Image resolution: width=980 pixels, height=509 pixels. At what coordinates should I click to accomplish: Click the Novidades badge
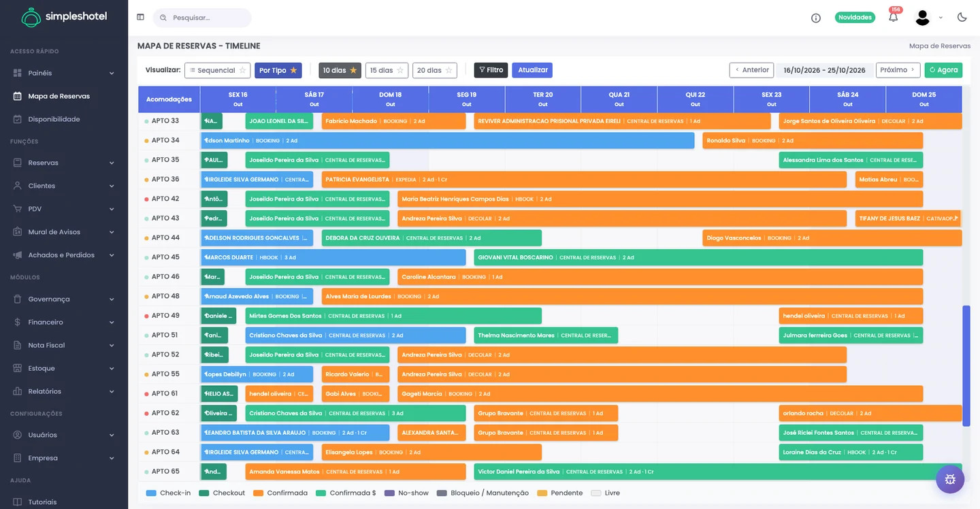click(855, 18)
